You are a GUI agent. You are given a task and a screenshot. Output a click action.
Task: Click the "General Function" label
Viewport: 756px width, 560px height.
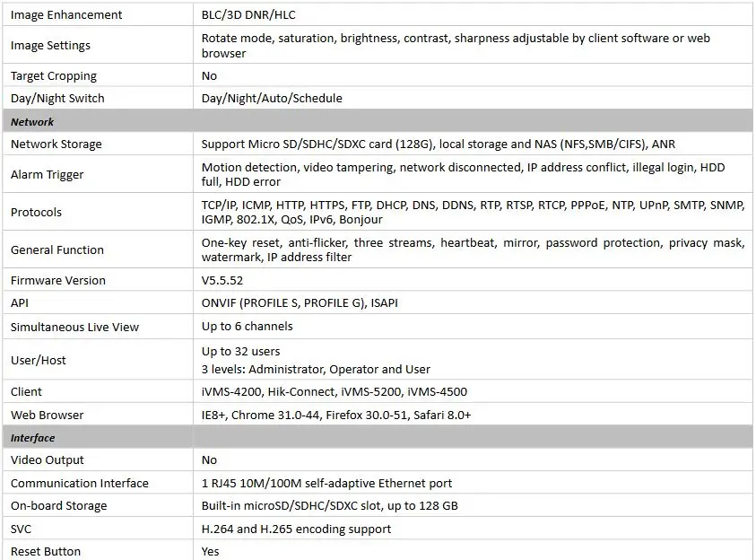point(56,249)
